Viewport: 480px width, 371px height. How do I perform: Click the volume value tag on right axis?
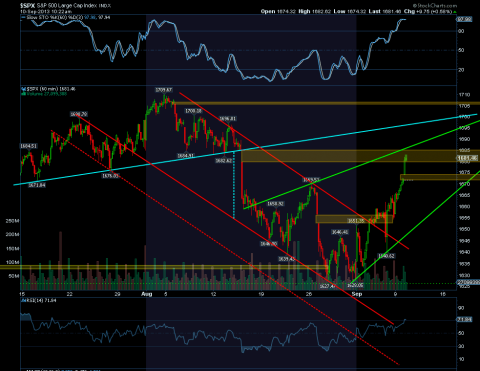click(468, 282)
